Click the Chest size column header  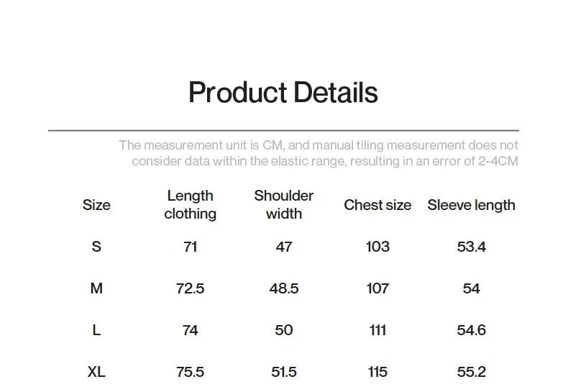click(x=377, y=205)
